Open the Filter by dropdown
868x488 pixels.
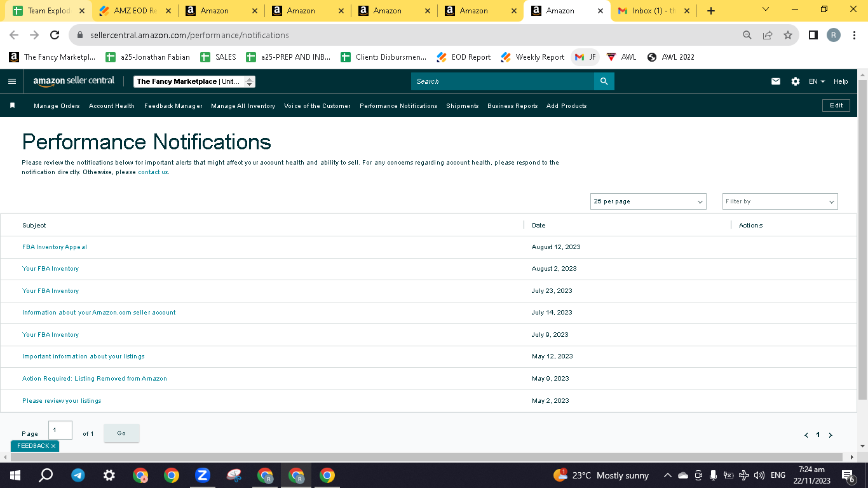pos(780,201)
